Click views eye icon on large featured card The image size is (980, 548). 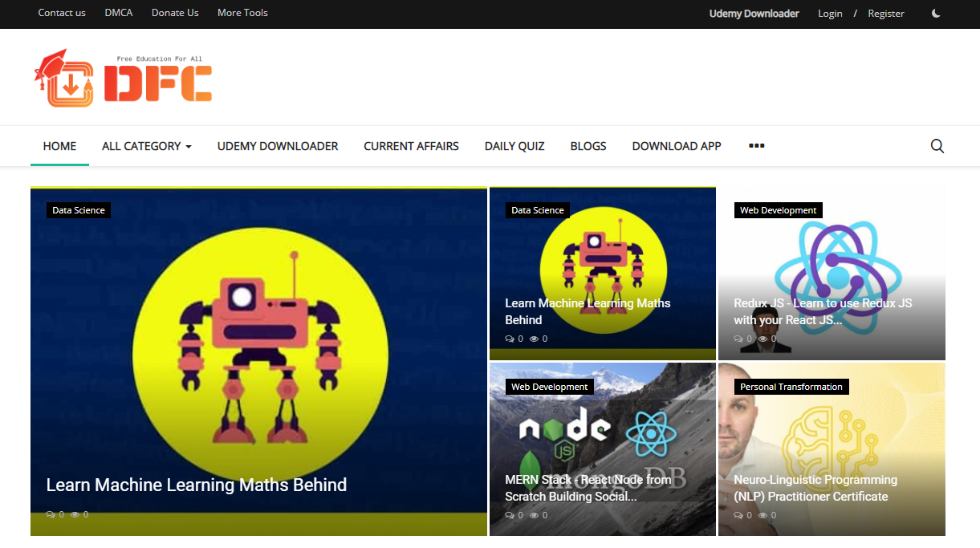75,515
